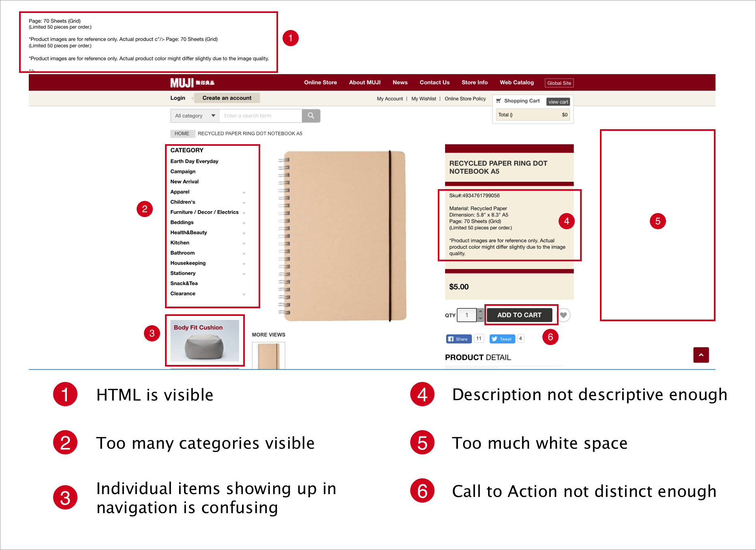This screenshot has height=550, width=756.
Task: Open the Campaign category
Action: [183, 172]
